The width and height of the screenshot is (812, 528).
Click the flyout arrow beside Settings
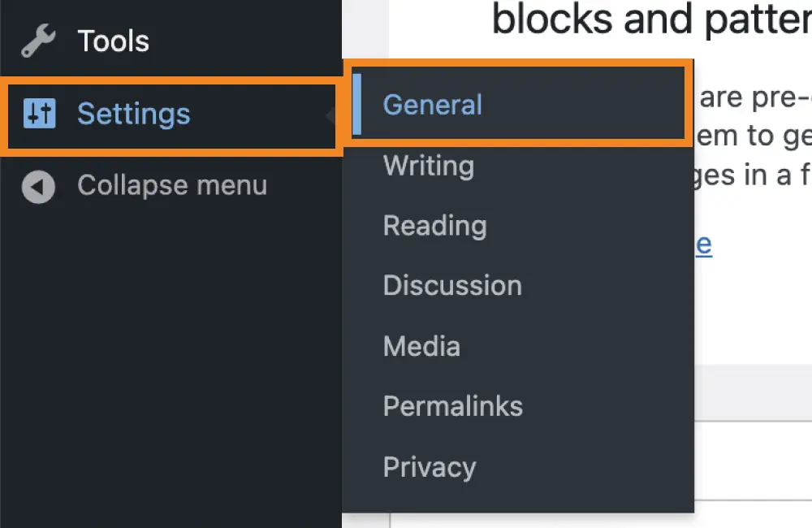click(x=330, y=115)
